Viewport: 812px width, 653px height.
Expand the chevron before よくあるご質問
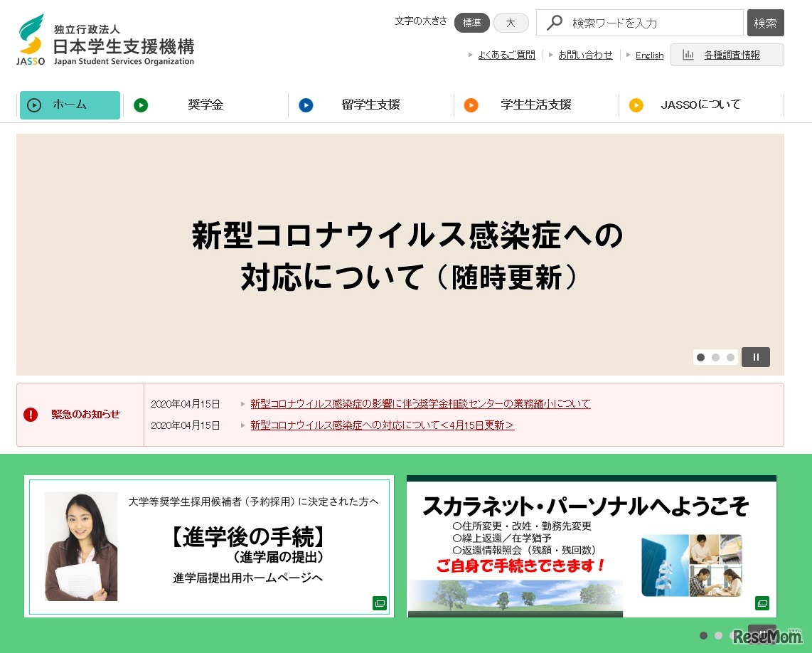point(470,54)
